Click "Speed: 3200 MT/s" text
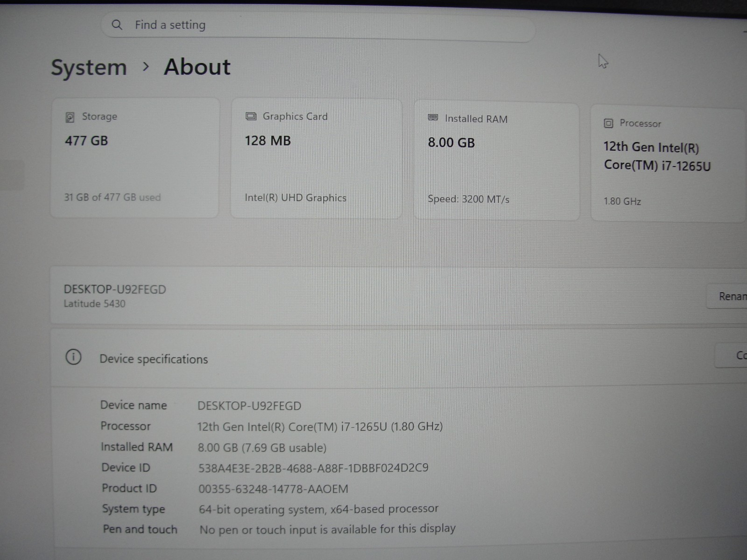The image size is (747, 560). [x=468, y=199]
